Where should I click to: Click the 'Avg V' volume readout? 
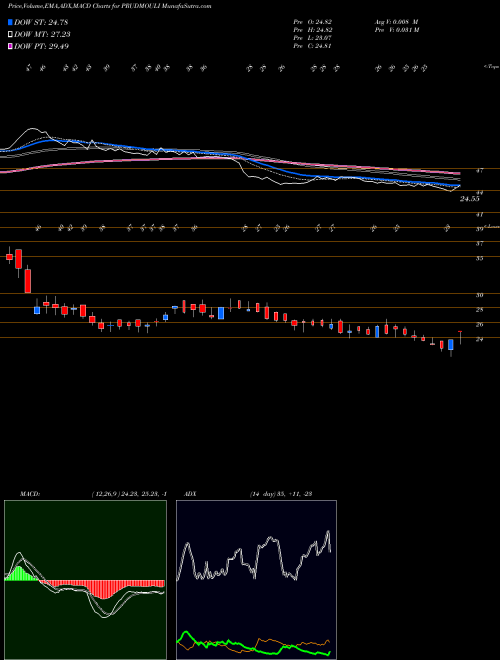coord(396,21)
